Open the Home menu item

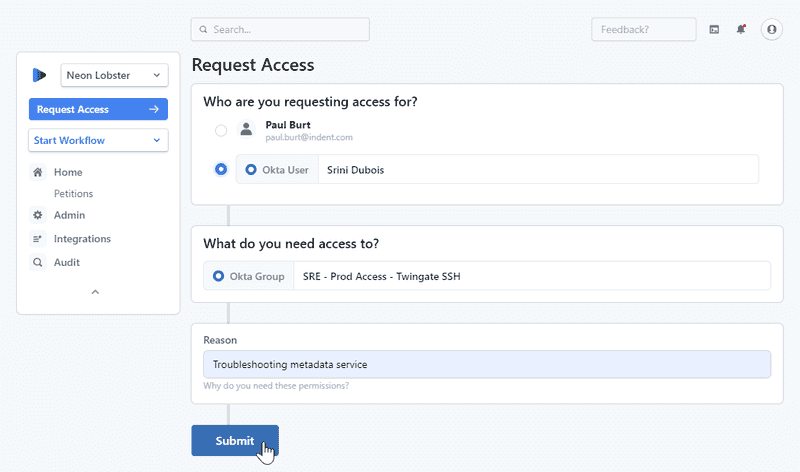pyautogui.click(x=68, y=172)
